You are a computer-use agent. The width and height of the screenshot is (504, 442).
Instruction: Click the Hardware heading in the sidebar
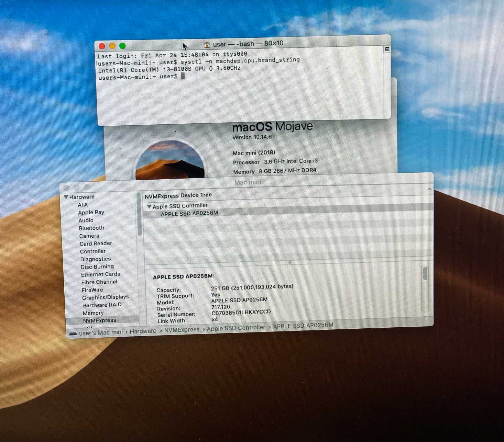pyautogui.click(x=82, y=197)
